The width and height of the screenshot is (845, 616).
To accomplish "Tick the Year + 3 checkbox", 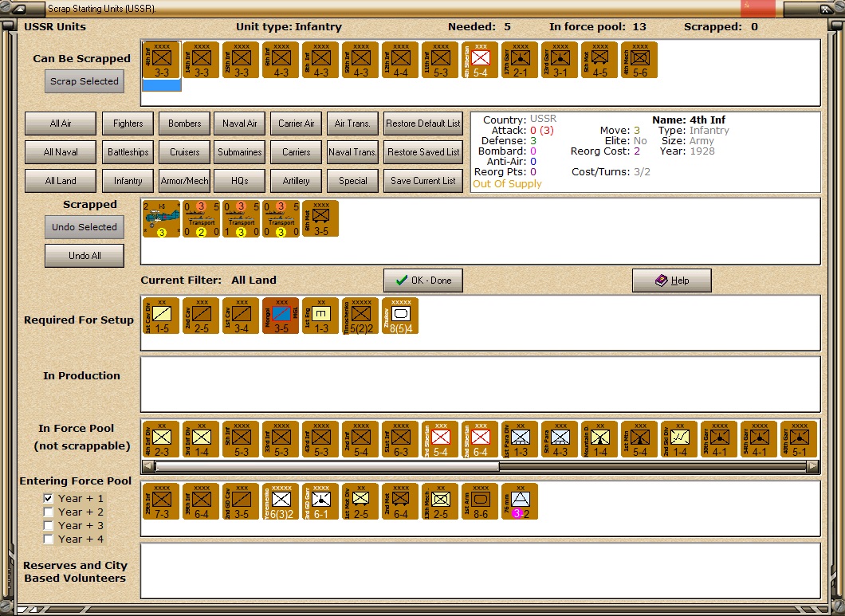I will pyautogui.click(x=49, y=525).
